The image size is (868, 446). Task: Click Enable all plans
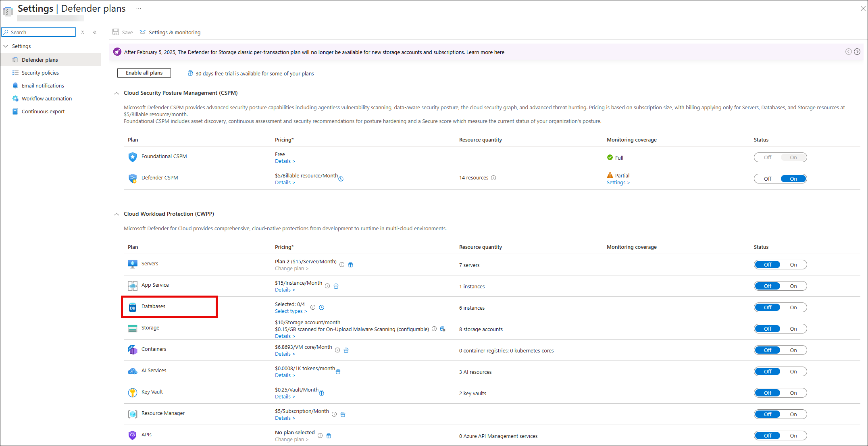144,73
